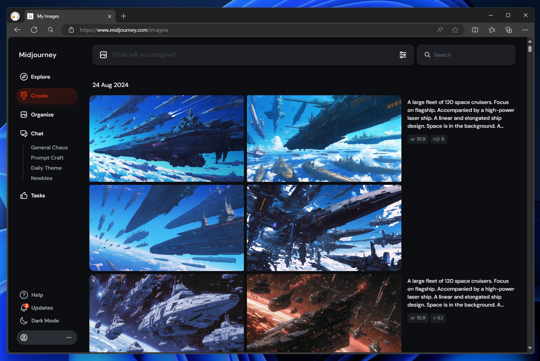Click the browser profile avatar
Image resolution: width=540 pixels, height=361 pixels.
(15, 16)
